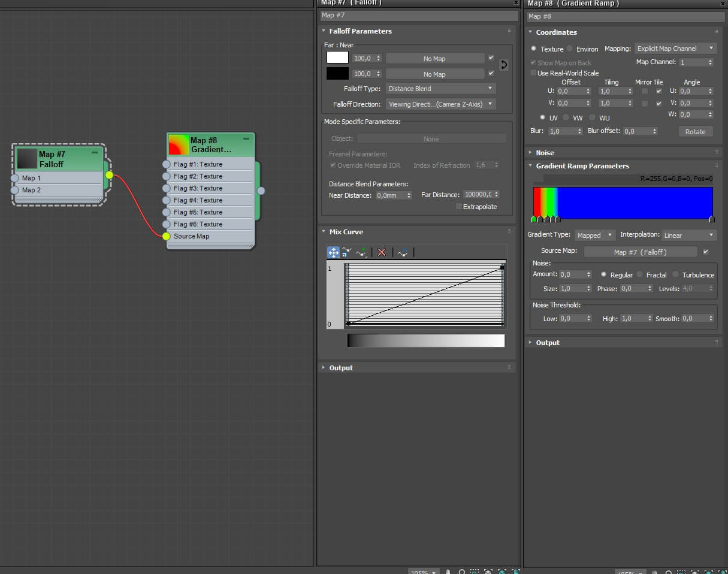
Task: Click the Delete Point icon in Mix Curve
Action: pyautogui.click(x=382, y=252)
